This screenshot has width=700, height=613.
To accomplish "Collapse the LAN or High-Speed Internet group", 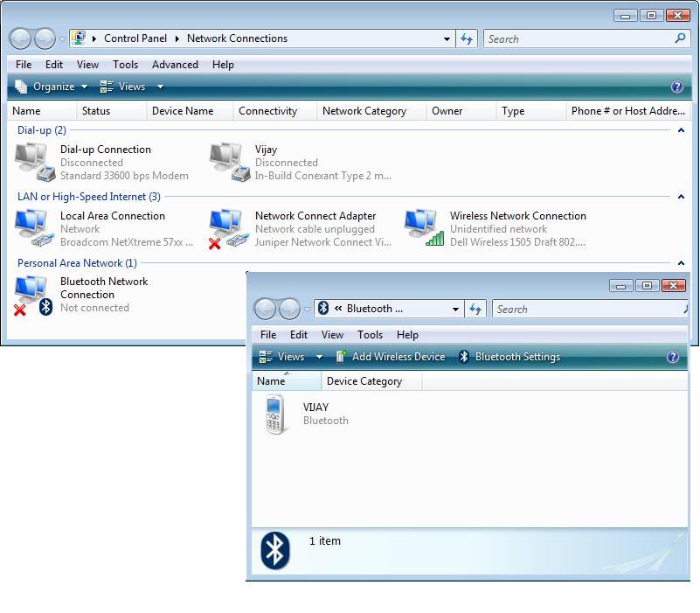I will [x=681, y=197].
